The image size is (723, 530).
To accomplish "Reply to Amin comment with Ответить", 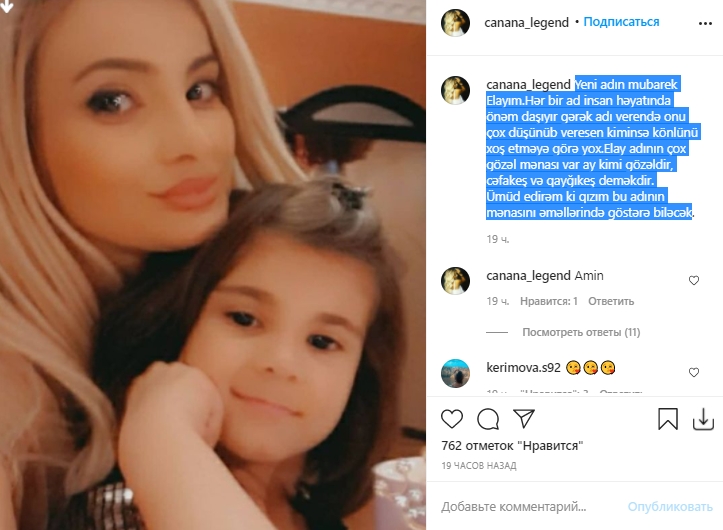I will (x=611, y=301).
